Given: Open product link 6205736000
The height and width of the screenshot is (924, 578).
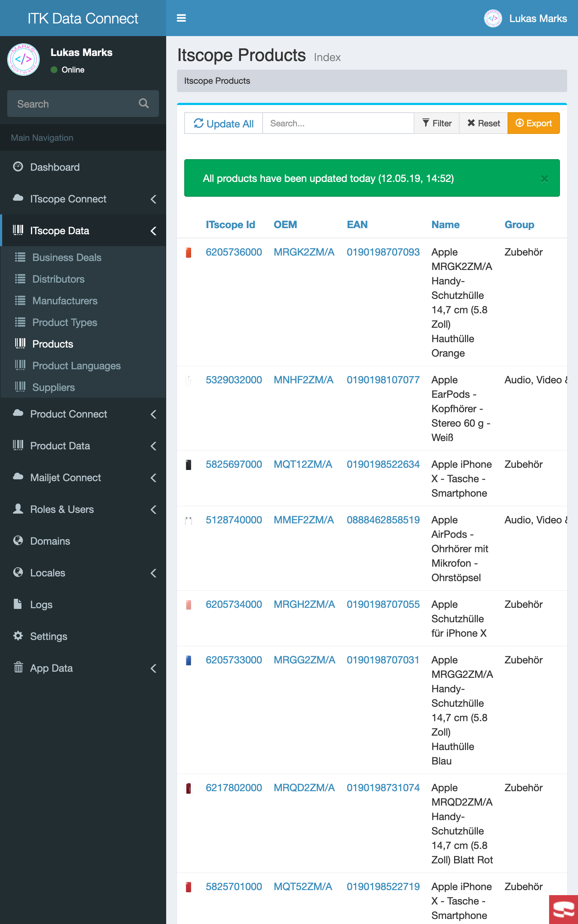Looking at the screenshot, I should coord(234,252).
